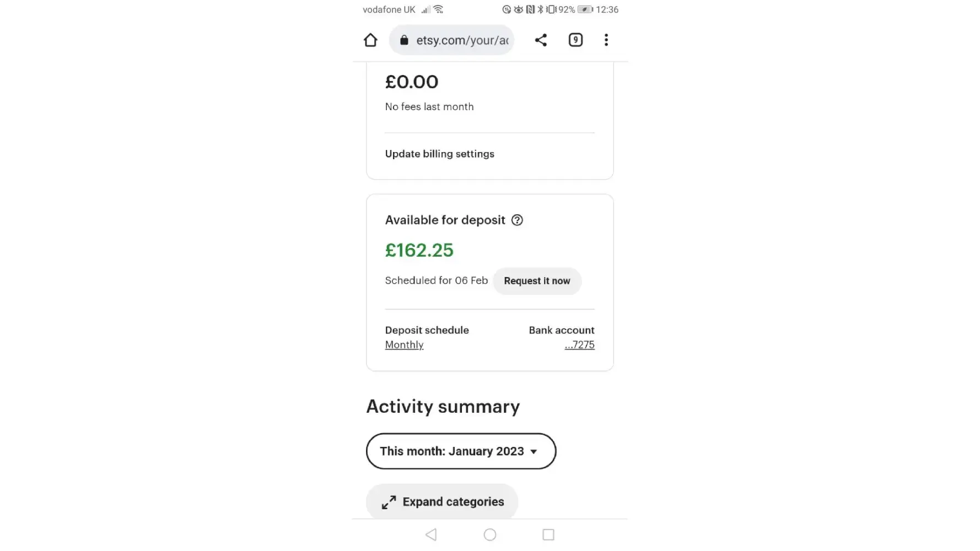Click the expand arrows icon beside categories
The image size is (980, 551).
tap(389, 503)
